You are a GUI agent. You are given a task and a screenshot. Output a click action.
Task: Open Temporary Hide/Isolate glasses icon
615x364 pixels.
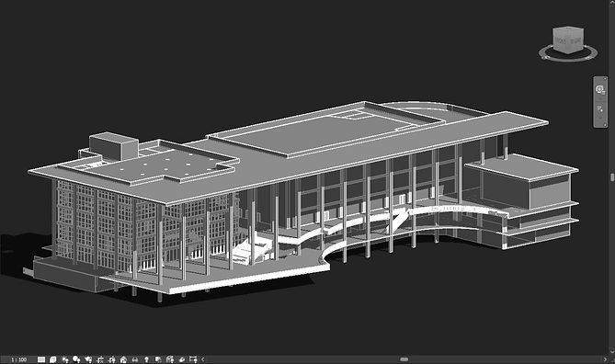pyautogui.click(x=135, y=359)
